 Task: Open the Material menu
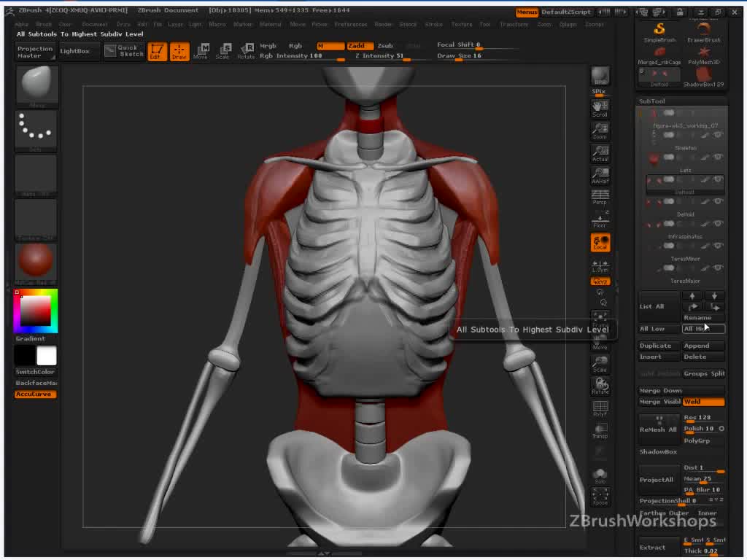(x=270, y=24)
